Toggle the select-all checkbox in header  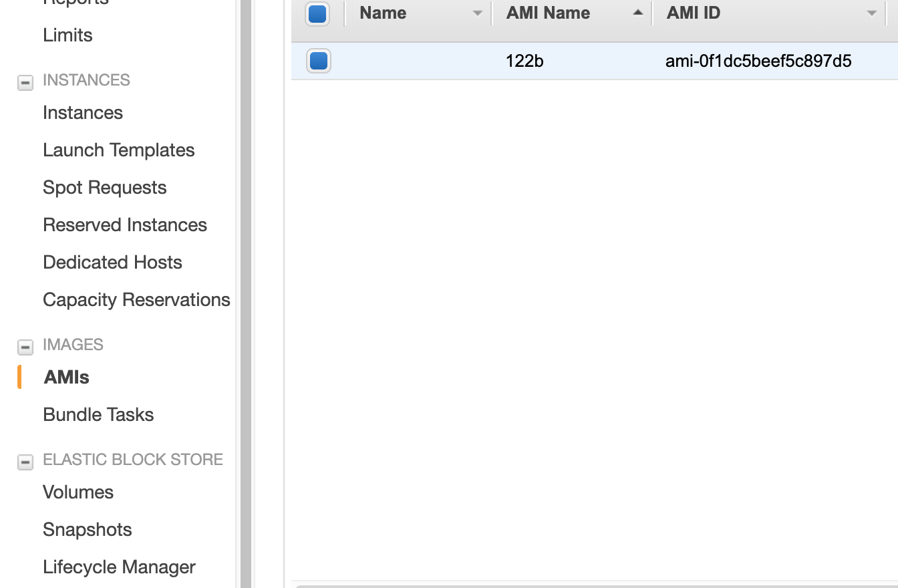317,14
